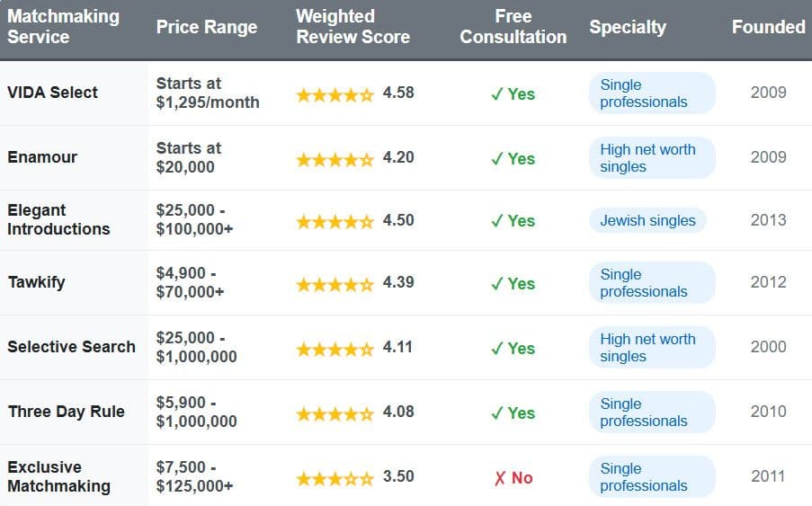The width and height of the screenshot is (812, 506).
Task: Click the Enamour star rating icons
Action: pyautogui.click(x=335, y=159)
